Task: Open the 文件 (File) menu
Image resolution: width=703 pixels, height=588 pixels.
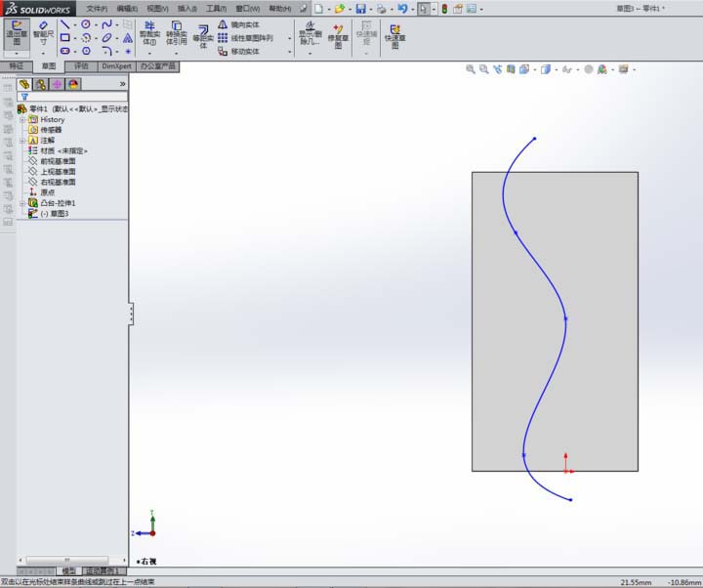Action: pos(97,9)
